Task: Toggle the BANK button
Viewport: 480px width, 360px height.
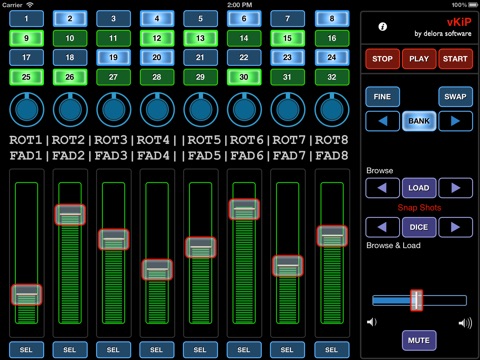Action: point(419,121)
